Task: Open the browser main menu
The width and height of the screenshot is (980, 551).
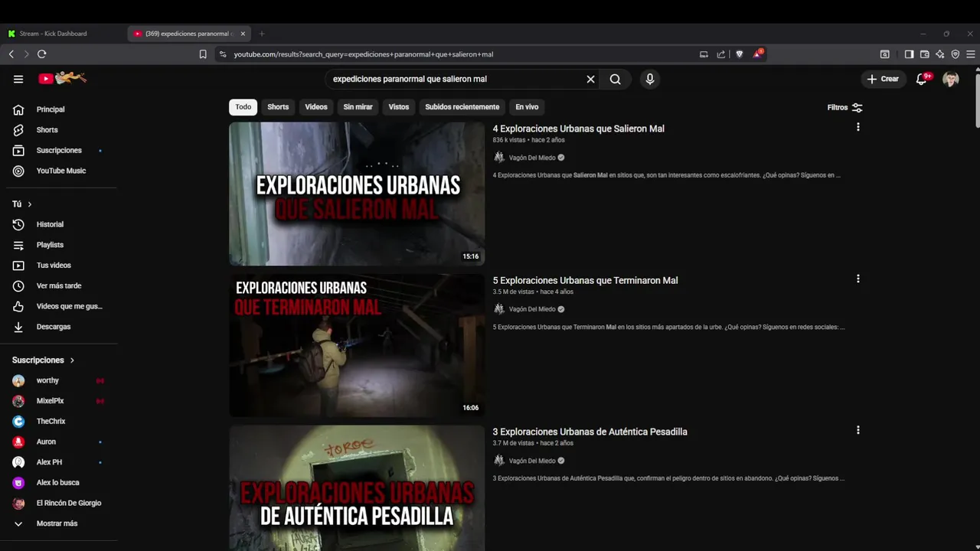Action: [971, 54]
